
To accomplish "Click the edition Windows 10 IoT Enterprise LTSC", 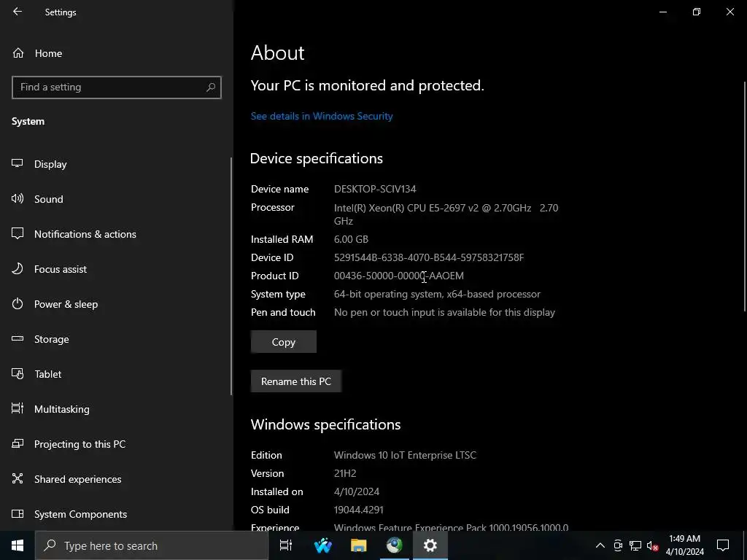I will pyautogui.click(x=405, y=455).
